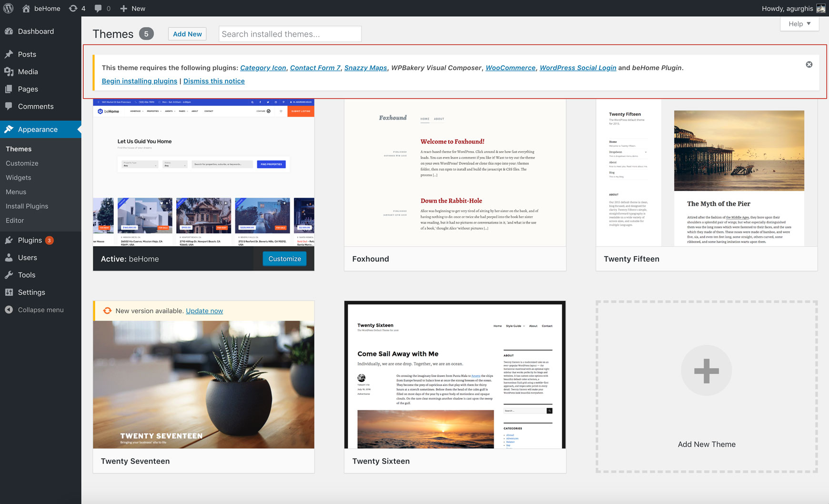Click the Tools wrench icon

pyautogui.click(x=9, y=275)
